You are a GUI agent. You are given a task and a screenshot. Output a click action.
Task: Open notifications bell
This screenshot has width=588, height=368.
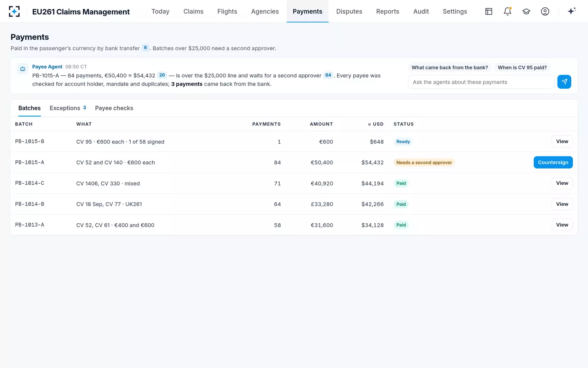pos(508,11)
